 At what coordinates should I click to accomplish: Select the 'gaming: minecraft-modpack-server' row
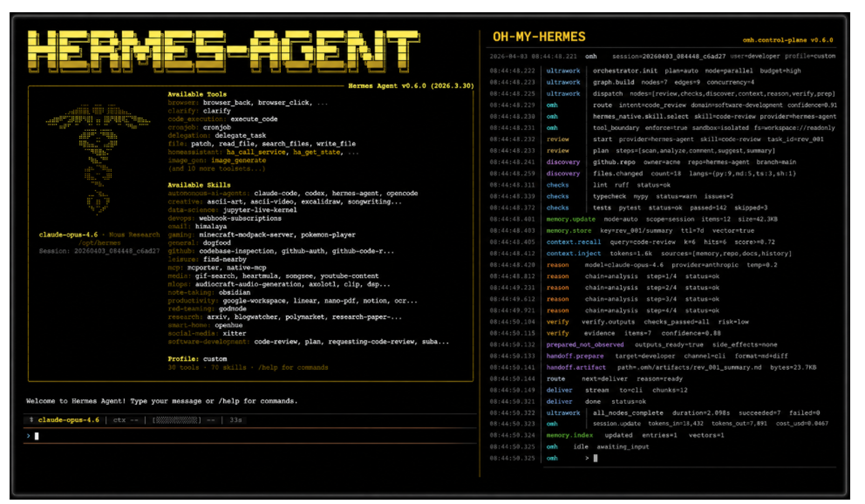pos(261,235)
